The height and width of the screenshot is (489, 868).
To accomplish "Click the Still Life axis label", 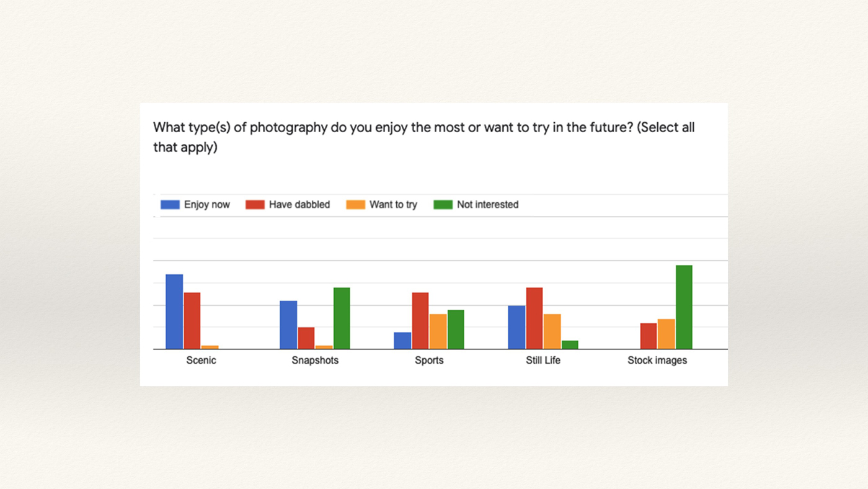I will click(542, 361).
